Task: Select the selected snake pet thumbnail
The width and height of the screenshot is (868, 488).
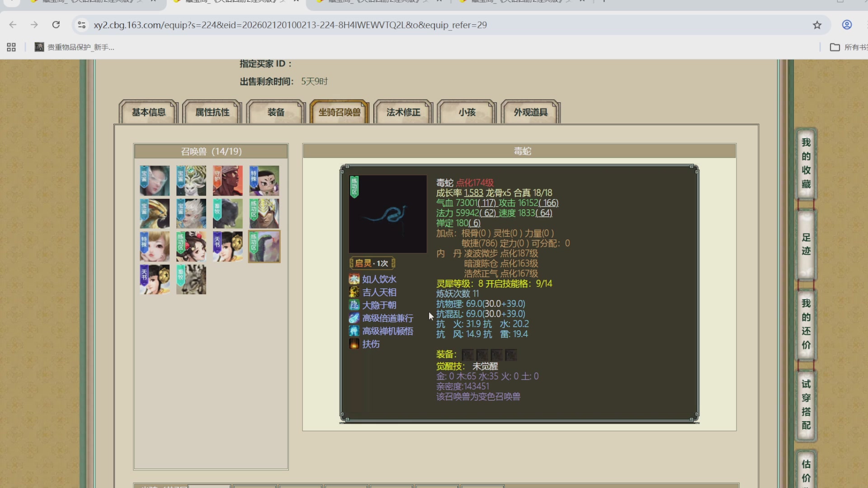Action: (264, 247)
